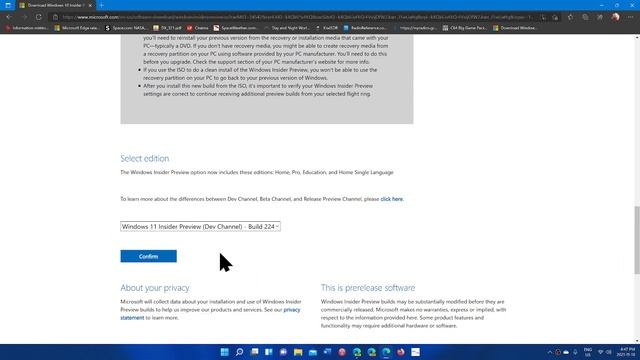The width and height of the screenshot is (640, 360).
Task: Click the profile avatar in Edge toolbar
Action: [x=616, y=17]
